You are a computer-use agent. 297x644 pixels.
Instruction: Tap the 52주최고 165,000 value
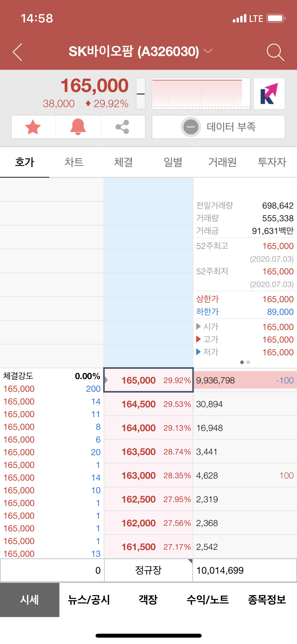coord(278,246)
